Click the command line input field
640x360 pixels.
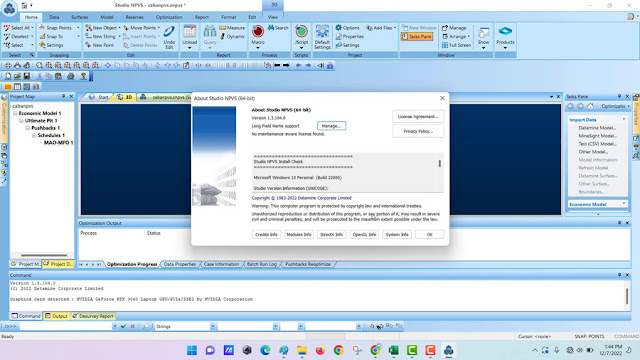point(65,326)
